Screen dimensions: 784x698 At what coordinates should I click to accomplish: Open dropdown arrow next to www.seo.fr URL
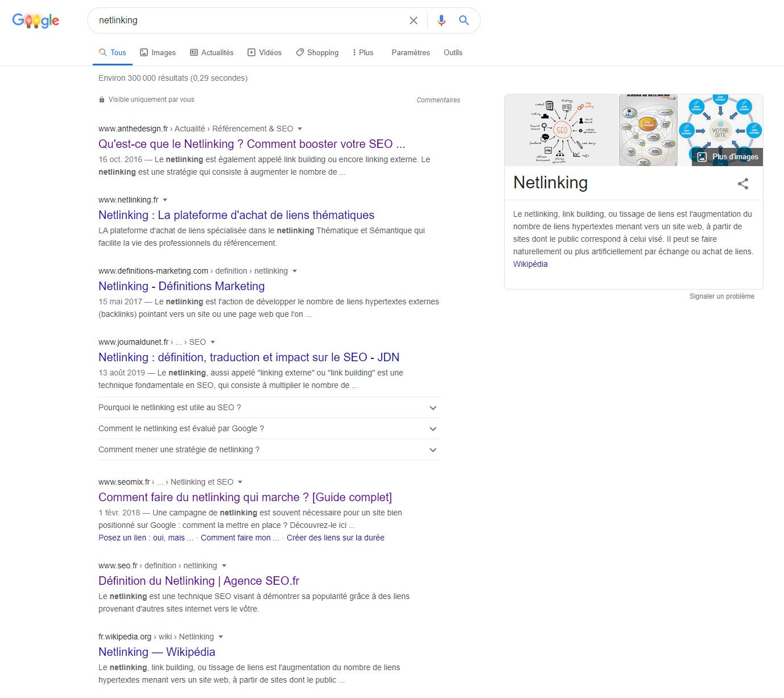pos(224,565)
